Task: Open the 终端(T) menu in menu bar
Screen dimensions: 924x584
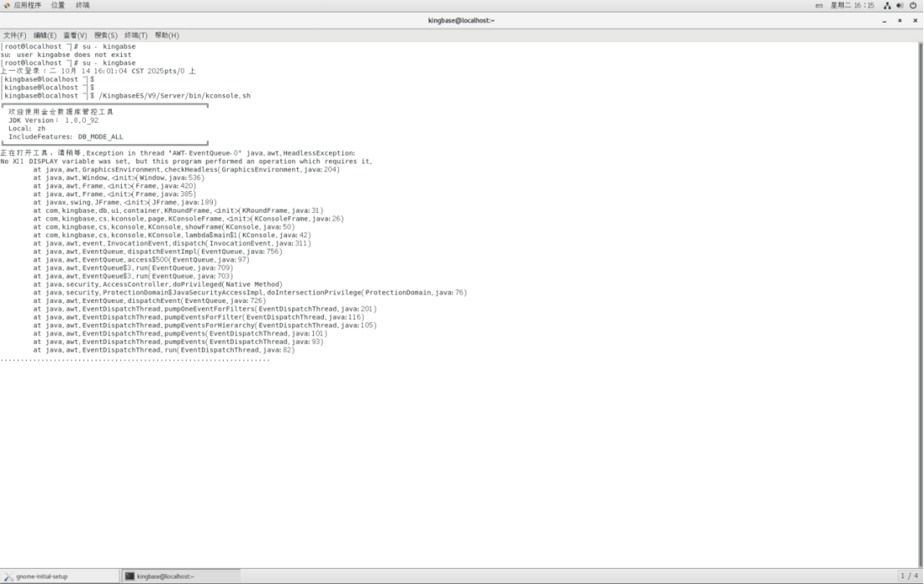Action: coord(136,36)
